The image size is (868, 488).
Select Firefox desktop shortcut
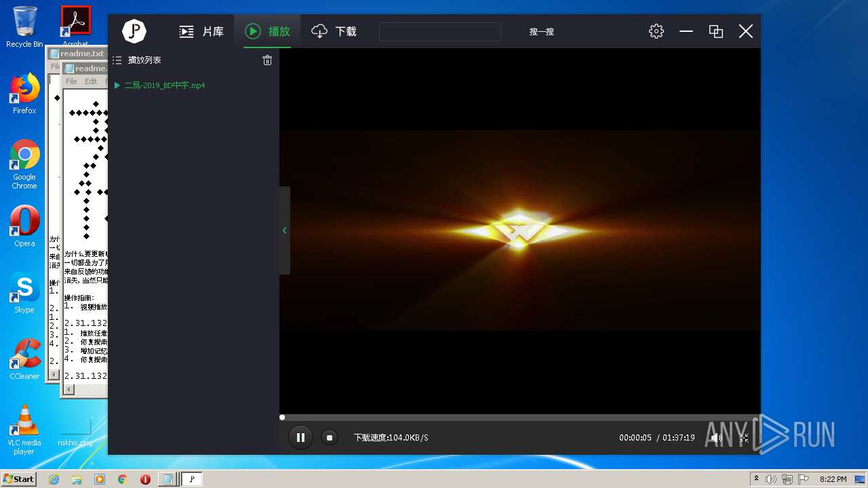point(24,94)
